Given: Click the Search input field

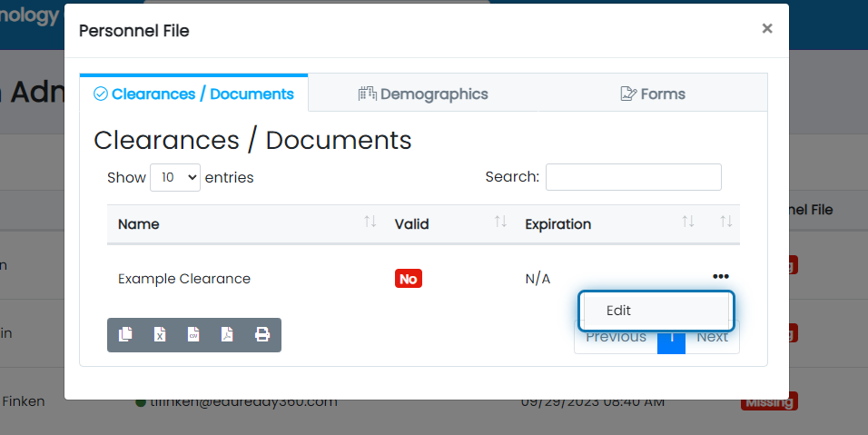Looking at the screenshot, I should click(633, 177).
